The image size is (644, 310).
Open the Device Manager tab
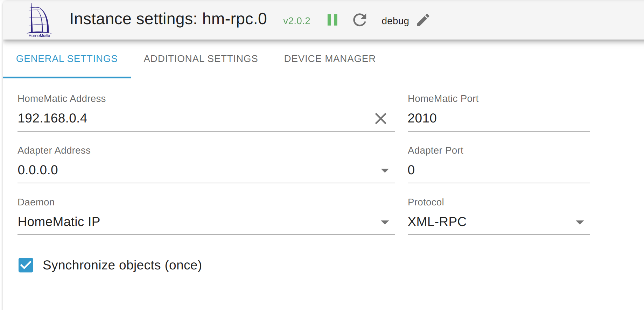point(330,59)
